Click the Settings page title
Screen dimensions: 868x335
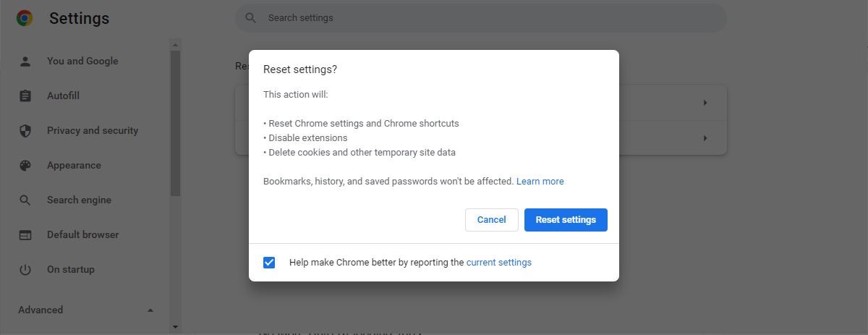[79, 19]
